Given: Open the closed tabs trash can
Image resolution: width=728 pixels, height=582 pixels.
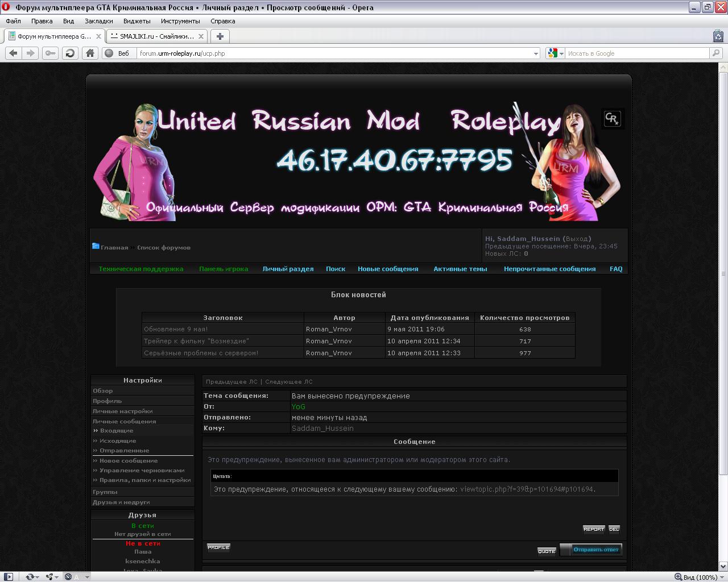Looking at the screenshot, I should click(x=718, y=36).
